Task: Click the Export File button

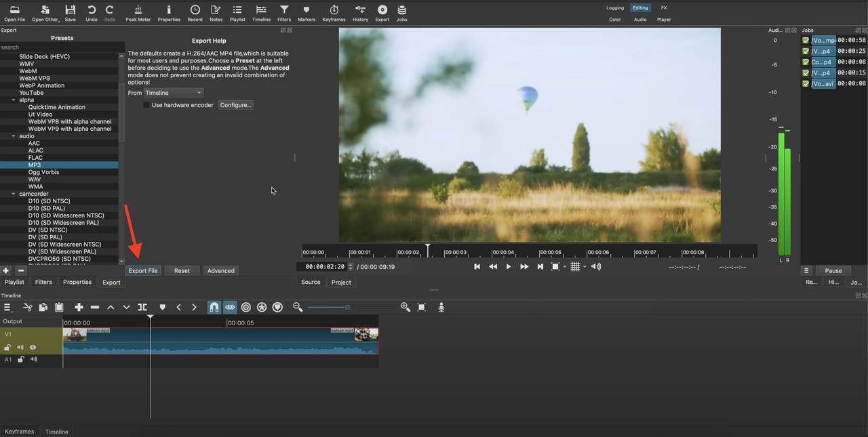Action: [x=143, y=270]
